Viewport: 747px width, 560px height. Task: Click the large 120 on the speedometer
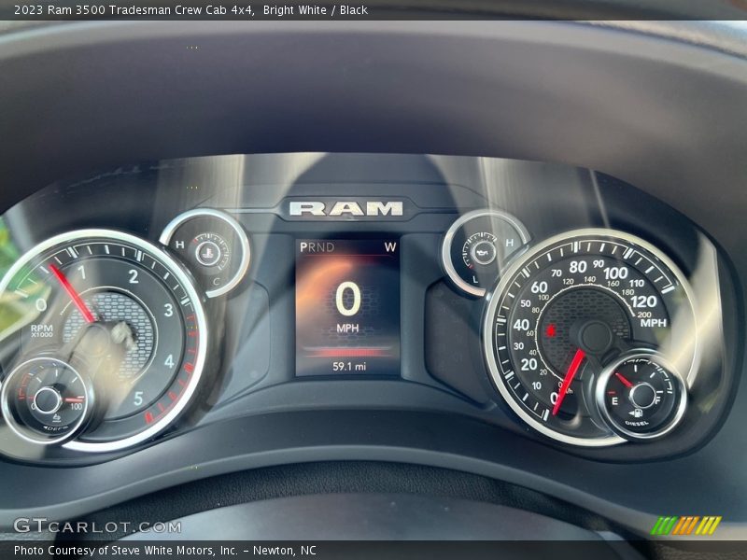pyautogui.click(x=643, y=301)
